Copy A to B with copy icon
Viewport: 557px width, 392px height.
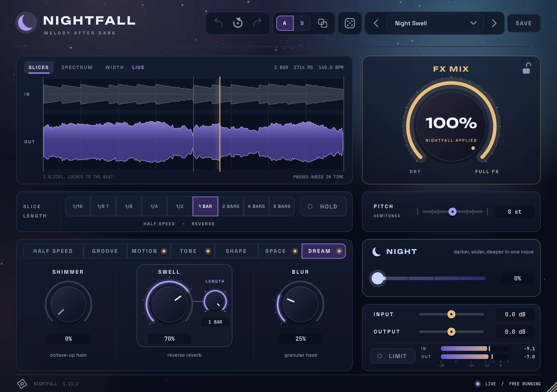click(x=322, y=23)
